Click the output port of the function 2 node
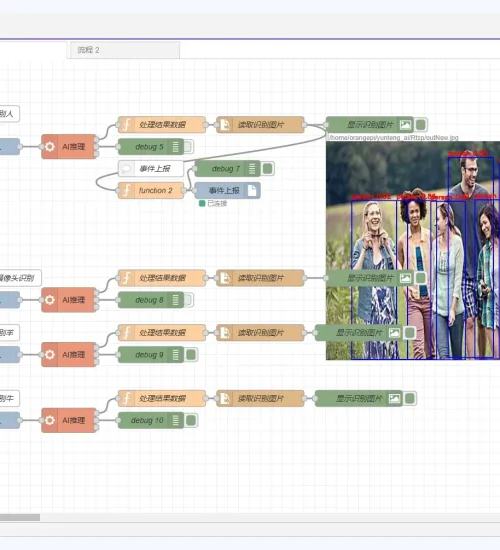This screenshot has width=500, height=550. 184,190
